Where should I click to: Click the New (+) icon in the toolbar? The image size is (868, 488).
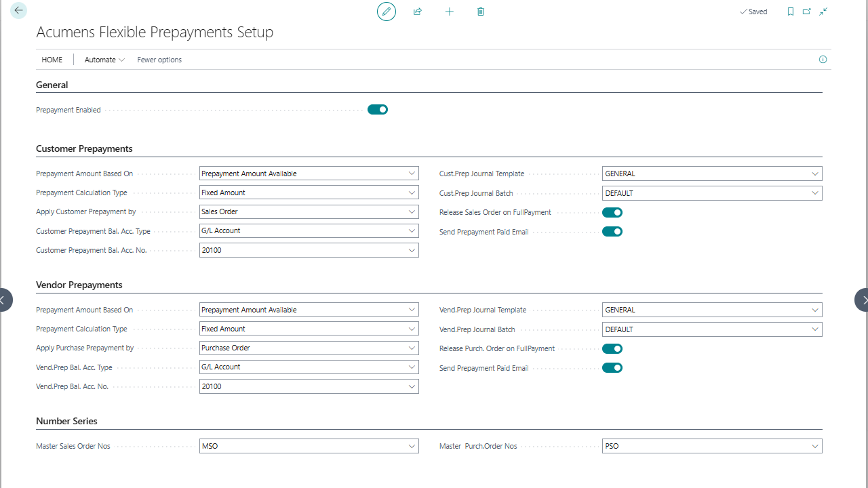449,12
